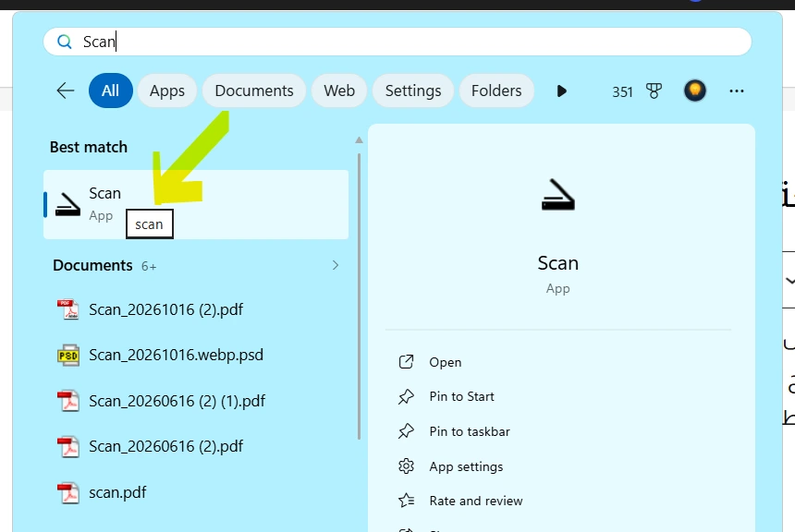795x532 pixels.
Task: Click the 351 rewards points count
Action: pyautogui.click(x=622, y=91)
